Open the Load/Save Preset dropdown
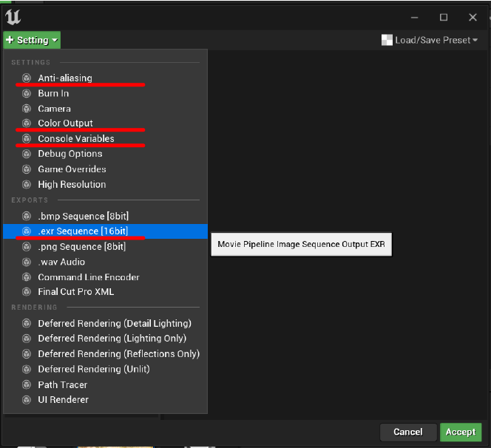This screenshot has height=448, width=491. tap(436, 40)
